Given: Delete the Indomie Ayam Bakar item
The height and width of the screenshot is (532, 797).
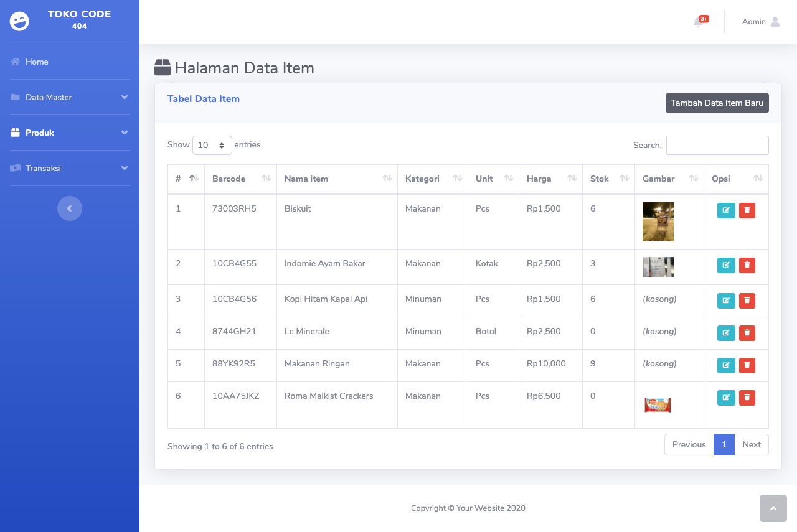Looking at the screenshot, I should click(747, 265).
